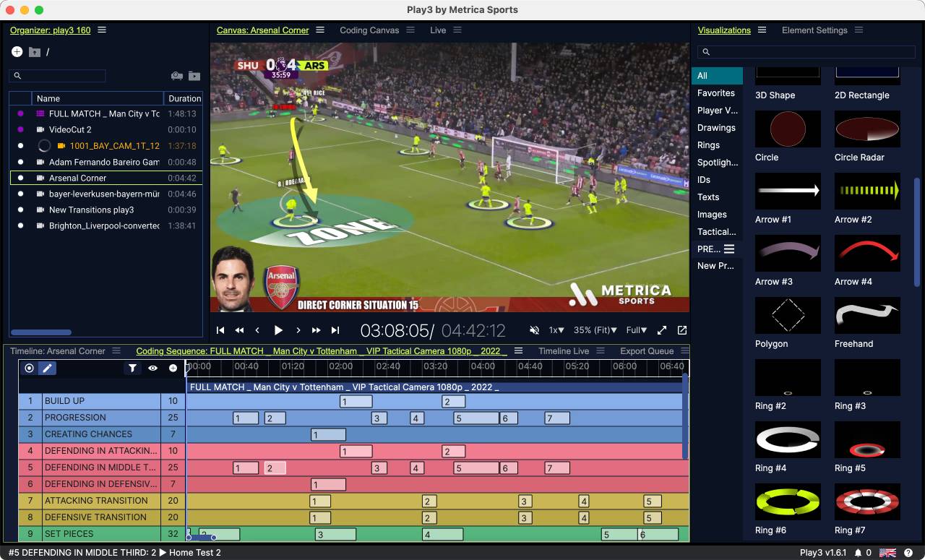This screenshot has height=560, width=925.
Task: Select the Player V... visualization category
Action: coord(718,111)
